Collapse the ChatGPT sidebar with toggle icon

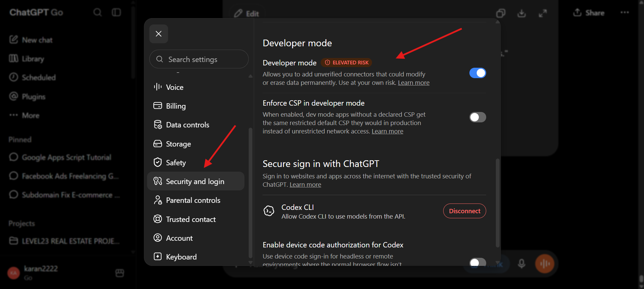click(x=117, y=12)
